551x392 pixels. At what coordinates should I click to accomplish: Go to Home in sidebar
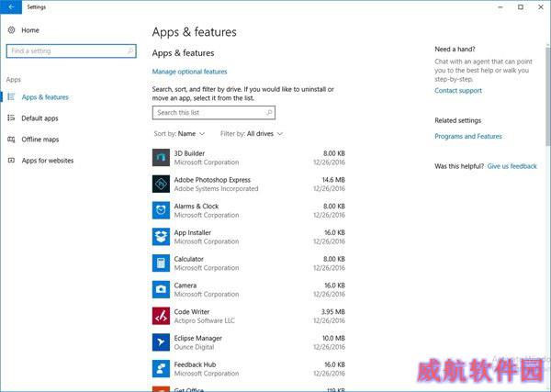(x=30, y=30)
